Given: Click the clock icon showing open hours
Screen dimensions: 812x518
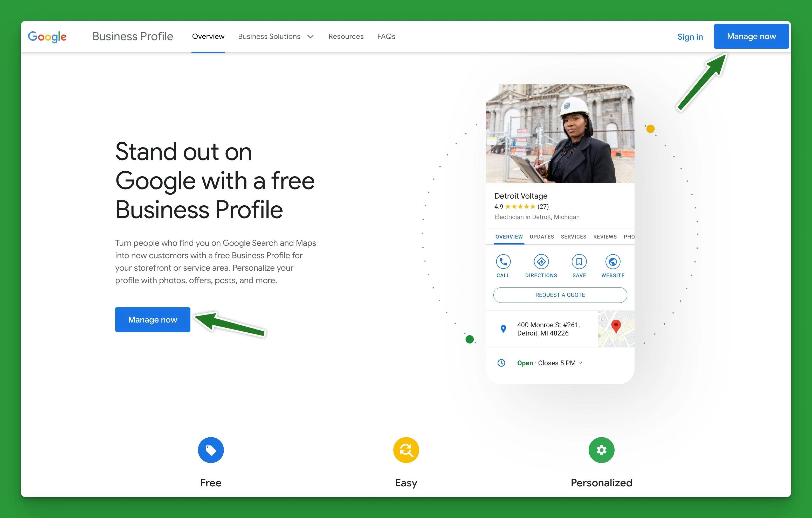Looking at the screenshot, I should click(x=502, y=362).
